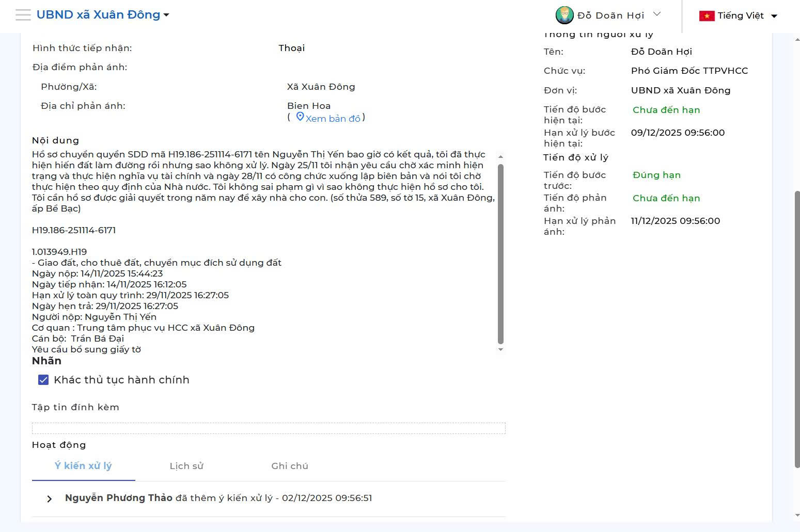800x532 pixels.
Task: Open the UBND xã Xuân Đông unit dropdown
Action: 103,14
